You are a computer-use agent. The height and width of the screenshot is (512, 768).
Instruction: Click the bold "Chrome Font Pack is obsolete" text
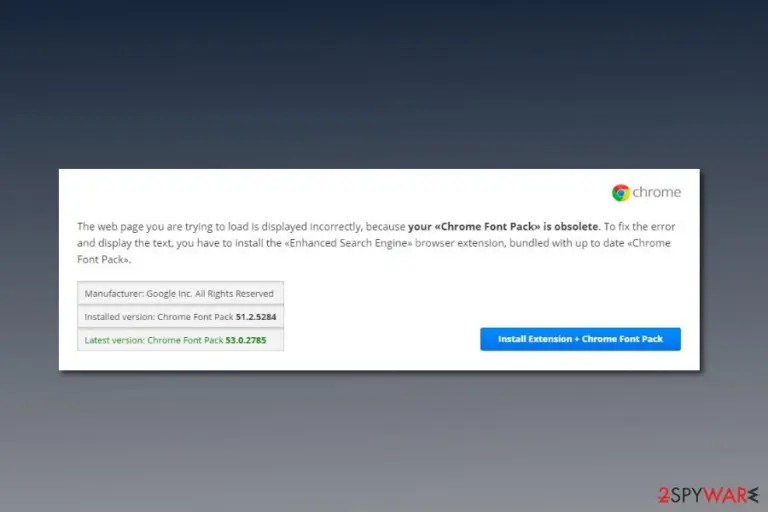click(504, 226)
